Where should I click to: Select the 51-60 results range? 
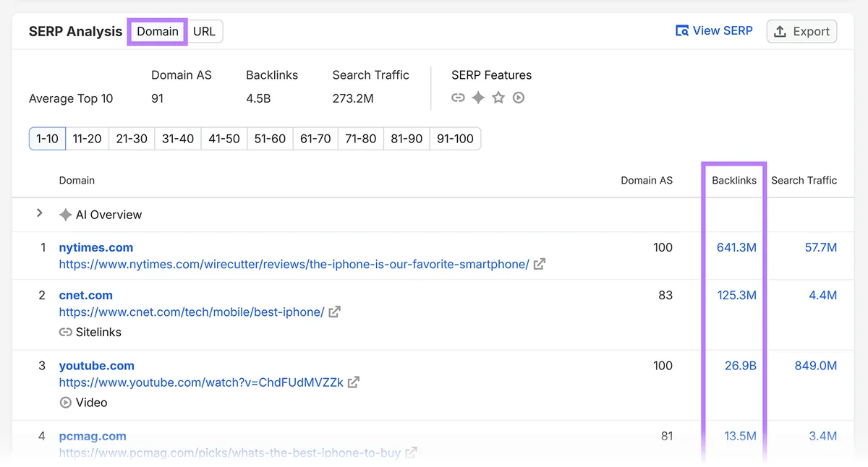[x=270, y=139]
